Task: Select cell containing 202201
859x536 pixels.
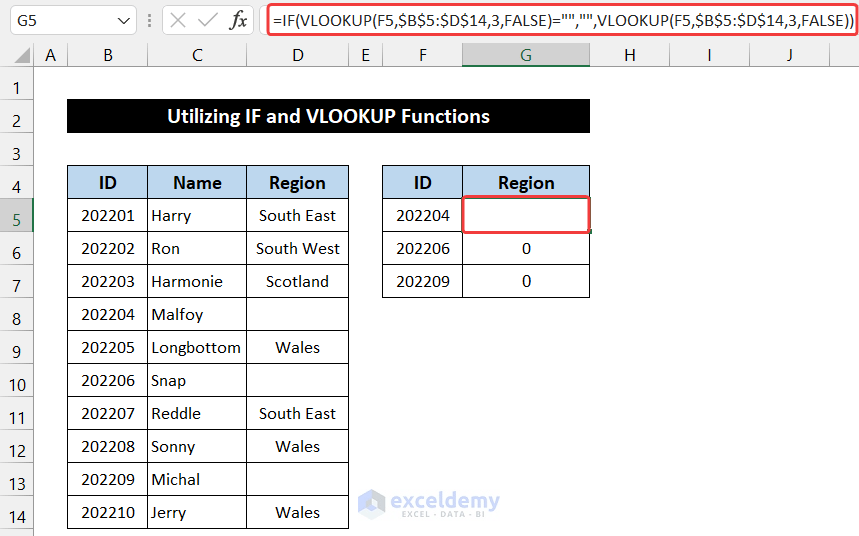Action: click(108, 215)
